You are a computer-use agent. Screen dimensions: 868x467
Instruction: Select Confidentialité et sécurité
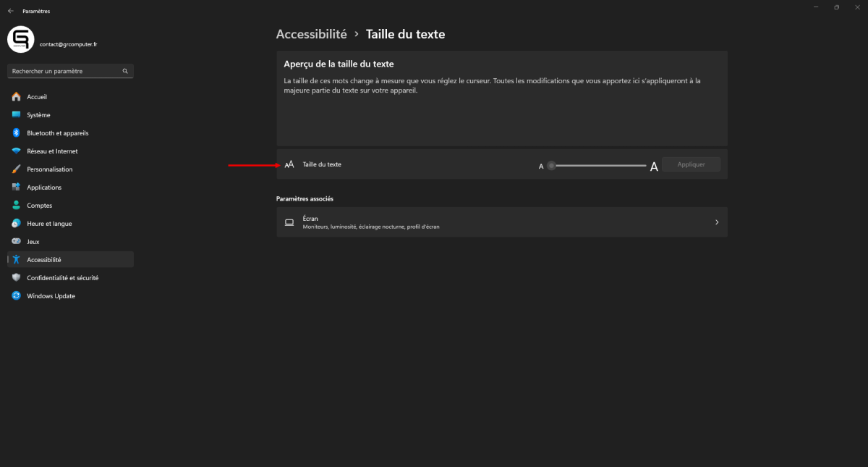point(70,278)
